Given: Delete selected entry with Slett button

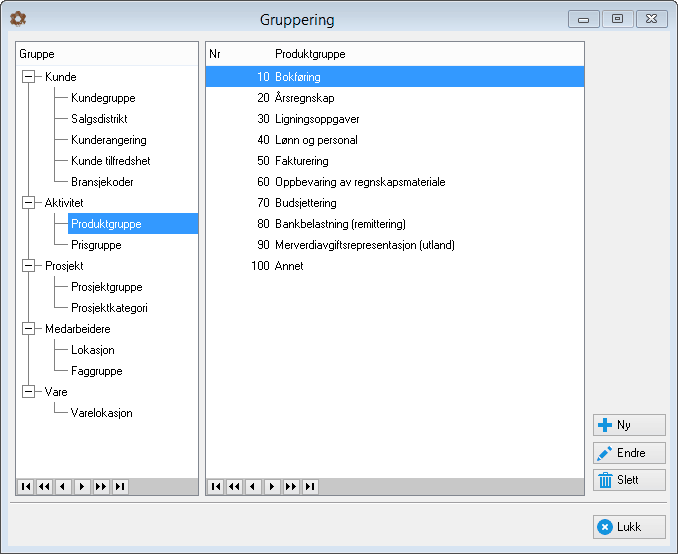Looking at the screenshot, I should pos(629,480).
